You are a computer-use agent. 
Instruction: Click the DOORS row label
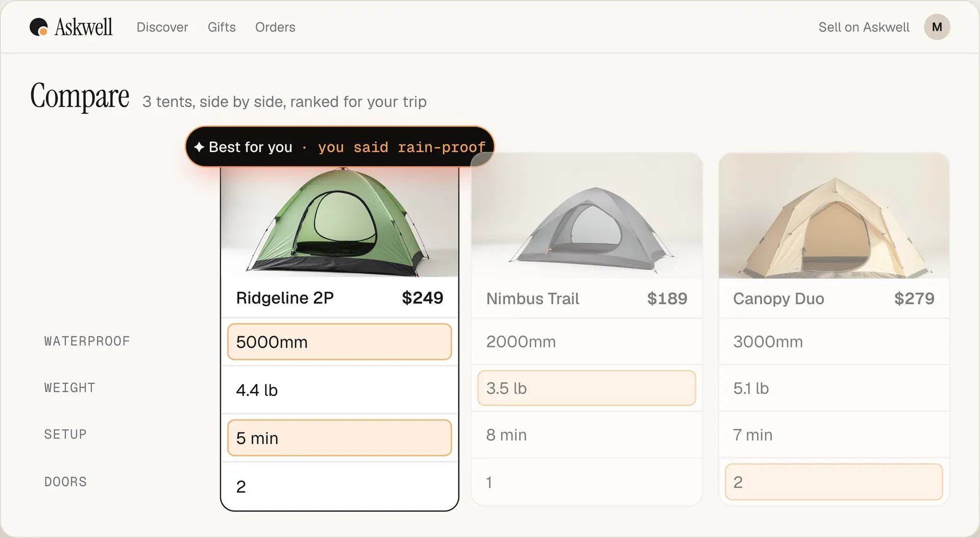coord(65,482)
